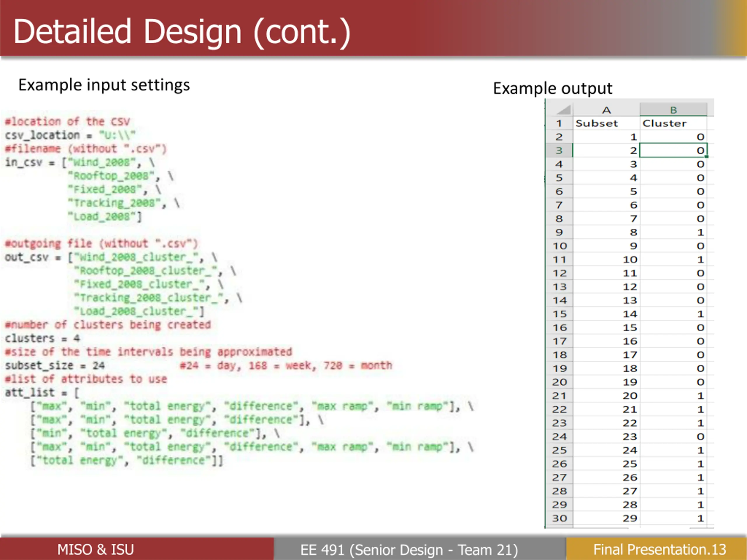
Task: Select column B header in spreadsheet
Action: (x=673, y=110)
